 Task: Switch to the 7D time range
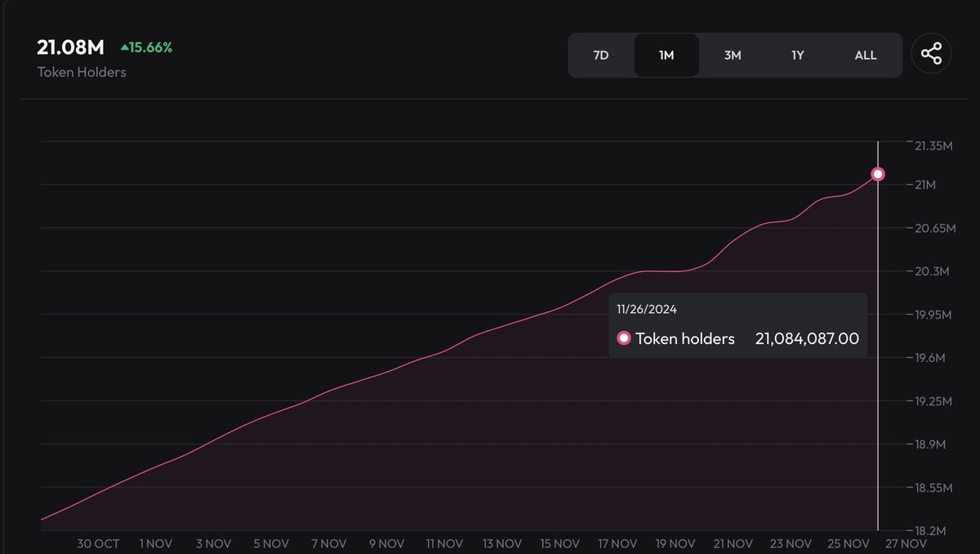601,55
